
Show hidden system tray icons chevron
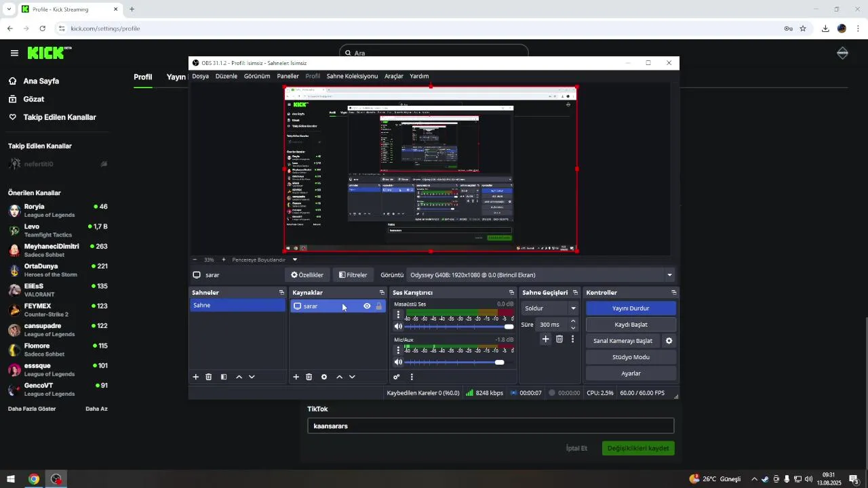[754, 479]
